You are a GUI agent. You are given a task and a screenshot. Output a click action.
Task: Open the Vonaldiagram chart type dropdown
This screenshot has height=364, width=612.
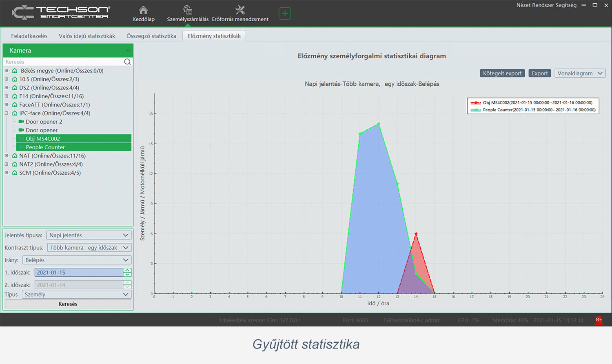tap(579, 73)
